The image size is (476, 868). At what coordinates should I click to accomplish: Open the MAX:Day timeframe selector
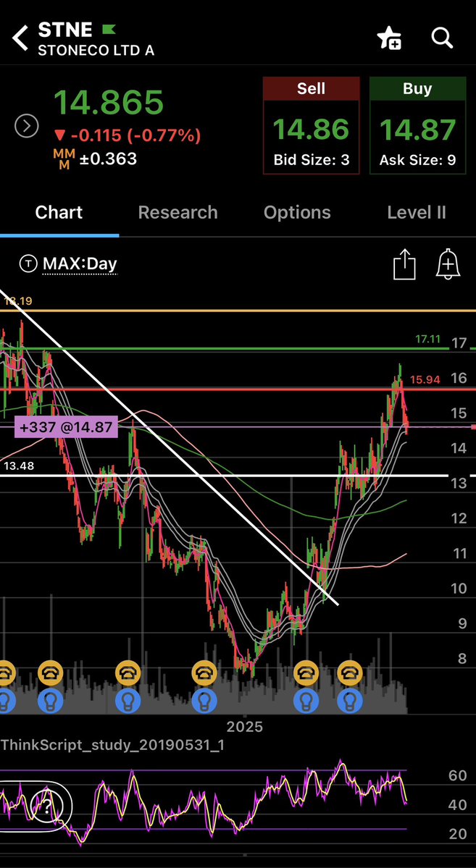[80, 264]
